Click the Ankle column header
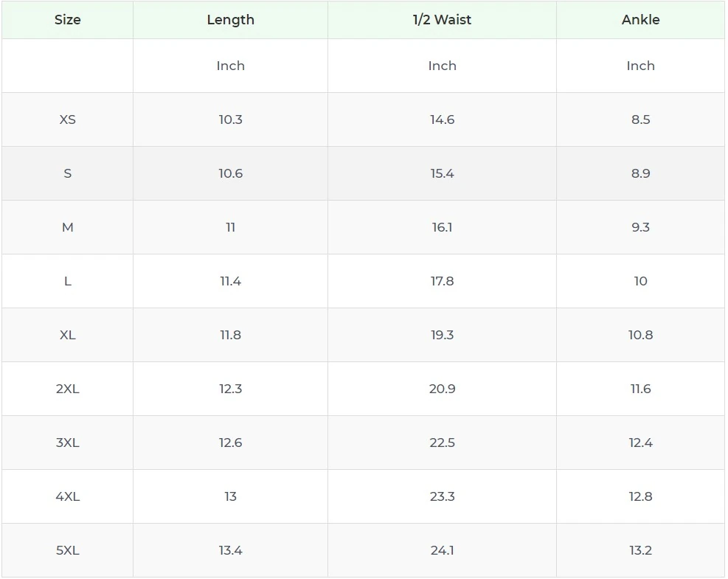 click(640, 20)
